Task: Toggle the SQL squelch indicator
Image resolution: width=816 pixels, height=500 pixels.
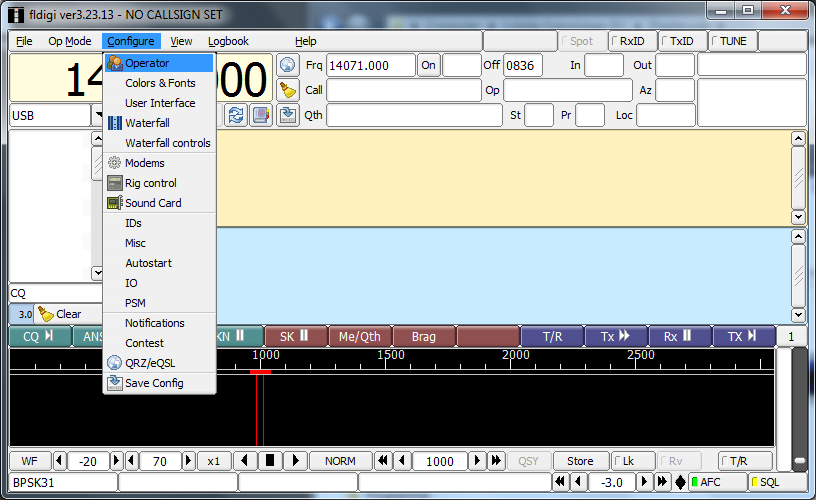Action: click(777, 482)
